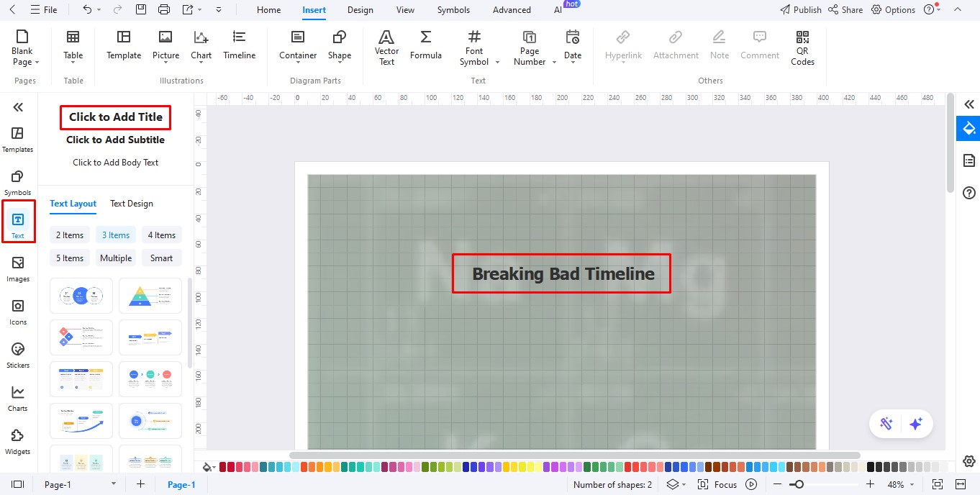Click the Share button
Viewport: 980px width, 495px height.
(845, 9)
